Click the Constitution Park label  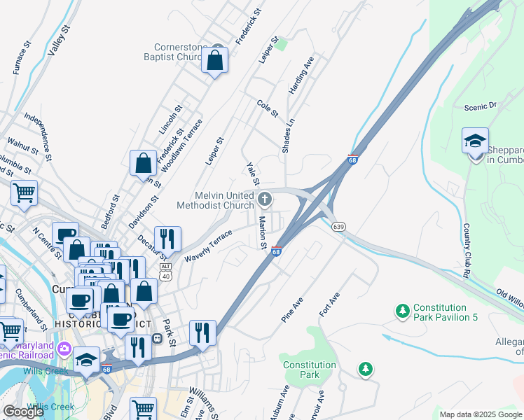(x=310, y=370)
